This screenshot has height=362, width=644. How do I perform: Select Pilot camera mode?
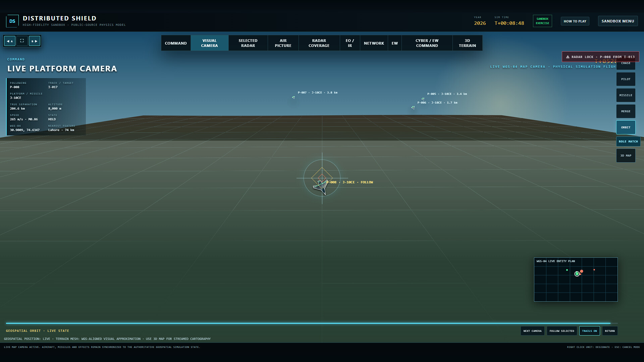coord(626,79)
